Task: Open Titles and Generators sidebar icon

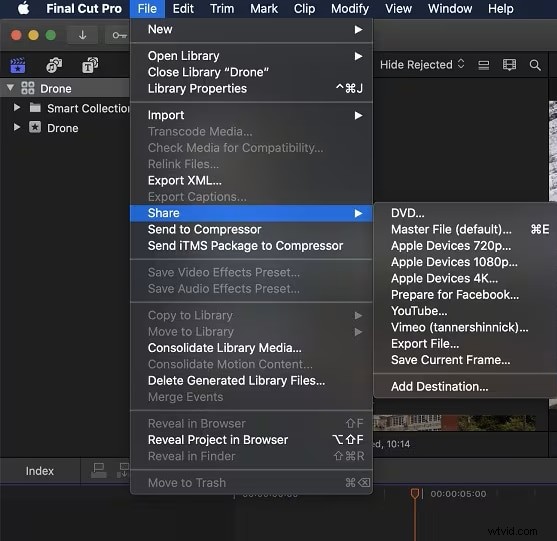Action: click(x=90, y=65)
